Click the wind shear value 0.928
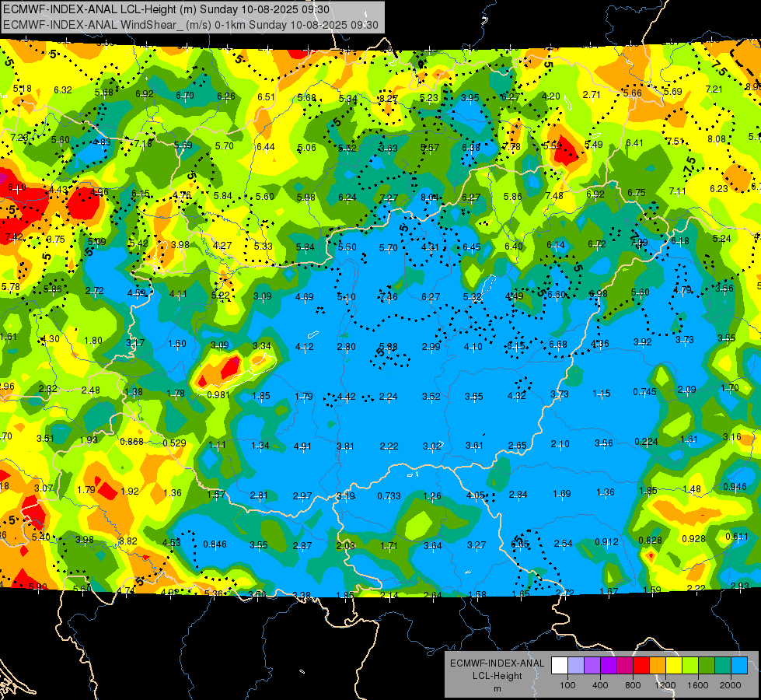The width and height of the screenshot is (761, 700). point(693,539)
